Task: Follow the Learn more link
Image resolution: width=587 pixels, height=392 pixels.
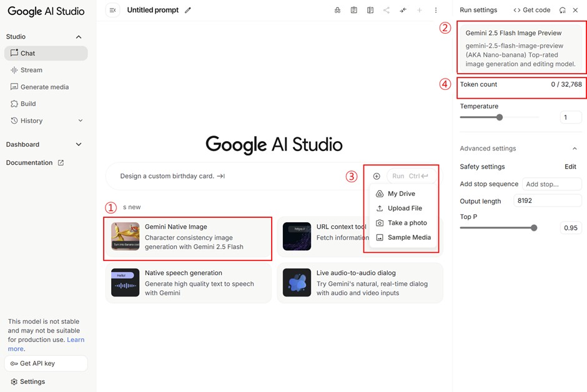Action: (x=46, y=344)
